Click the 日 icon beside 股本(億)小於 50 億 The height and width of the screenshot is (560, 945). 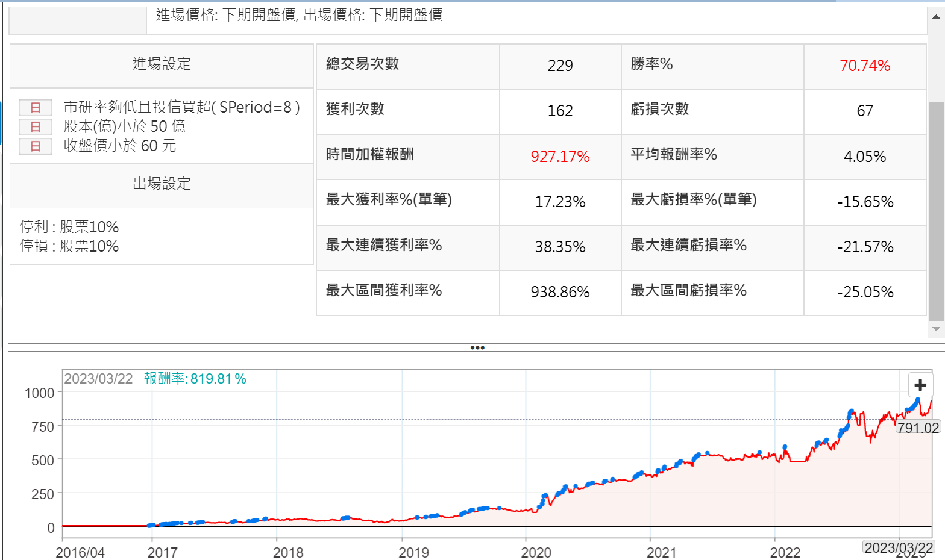pyautogui.click(x=36, y=127)
